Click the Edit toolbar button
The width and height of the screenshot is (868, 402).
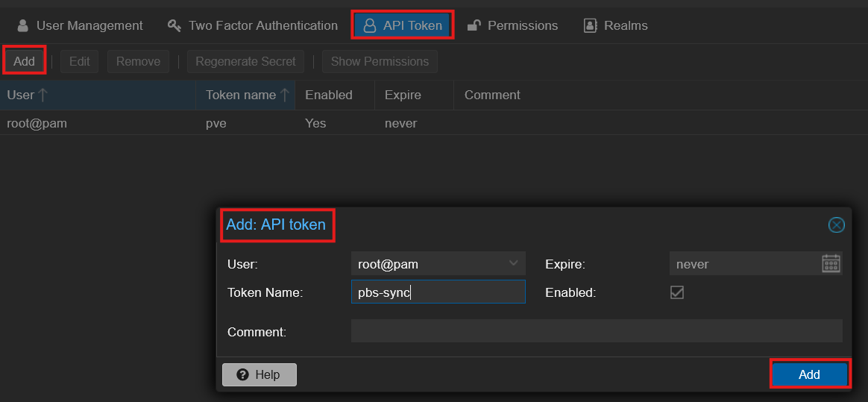coord(79,61)
